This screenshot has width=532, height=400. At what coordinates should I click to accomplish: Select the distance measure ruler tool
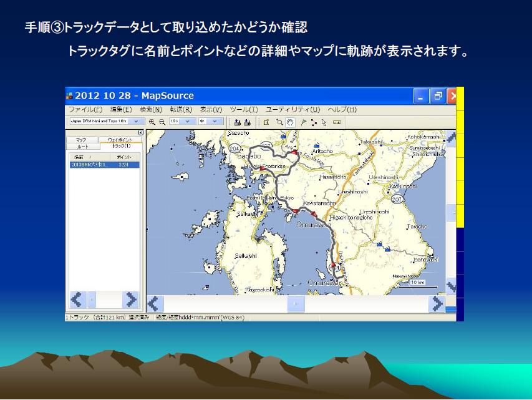click(x=337, y=122)
